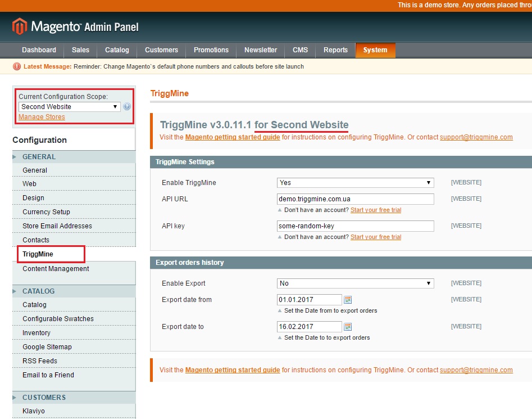Open bottom Magento getting started guide link
The width and height of the screenshot is (532, 419).
233,370
